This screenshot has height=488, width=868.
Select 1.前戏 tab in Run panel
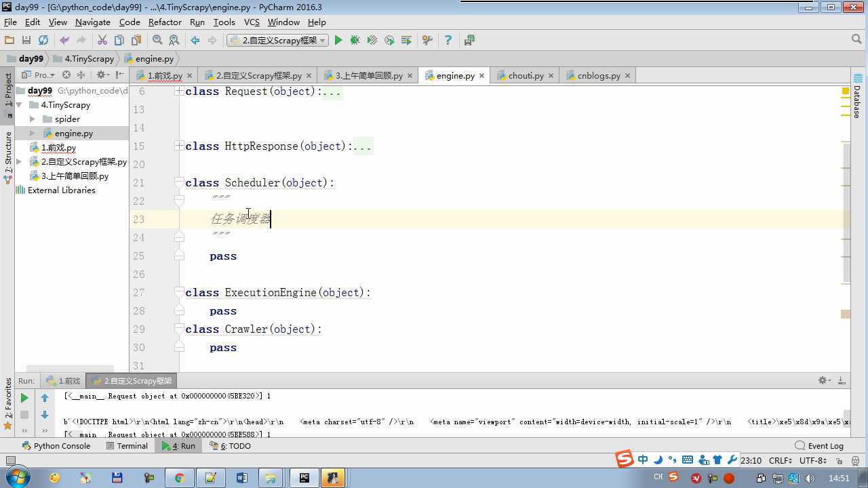pyautogui.click(x=63, y=381)
